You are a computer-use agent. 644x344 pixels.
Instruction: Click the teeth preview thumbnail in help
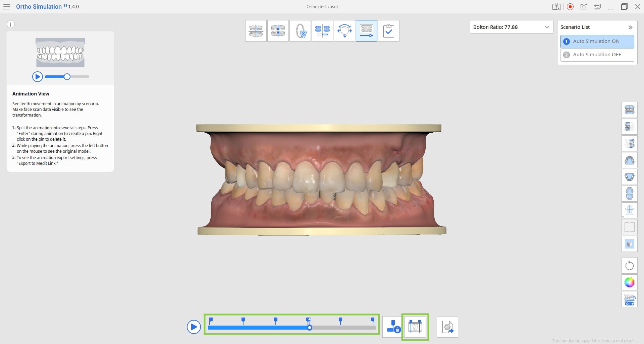60,53
